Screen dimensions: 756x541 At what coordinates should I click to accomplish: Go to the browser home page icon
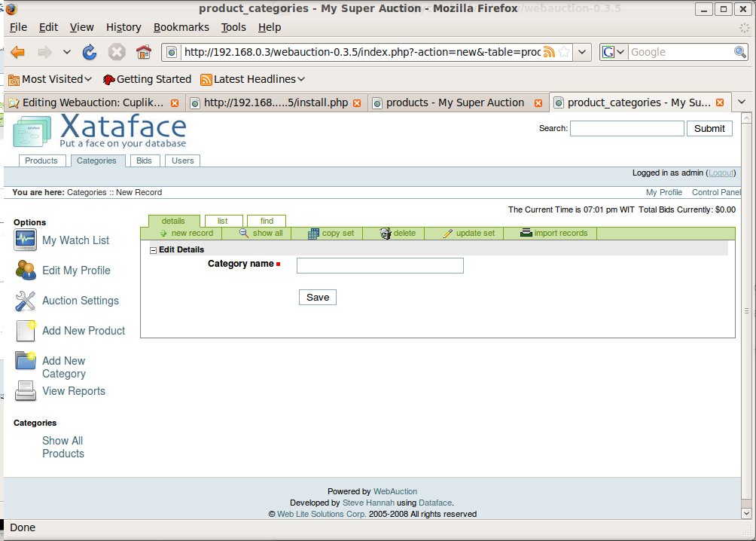point(143,52)
